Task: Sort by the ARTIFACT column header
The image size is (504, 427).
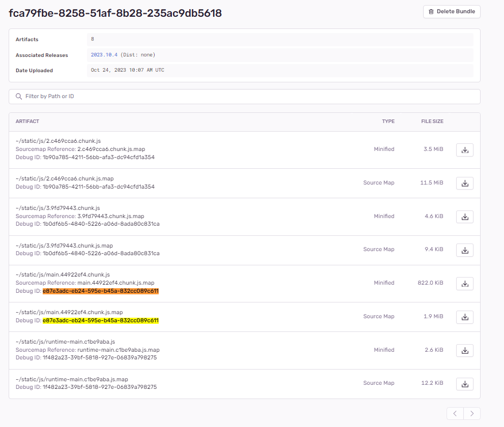Action: click(27, 121)
